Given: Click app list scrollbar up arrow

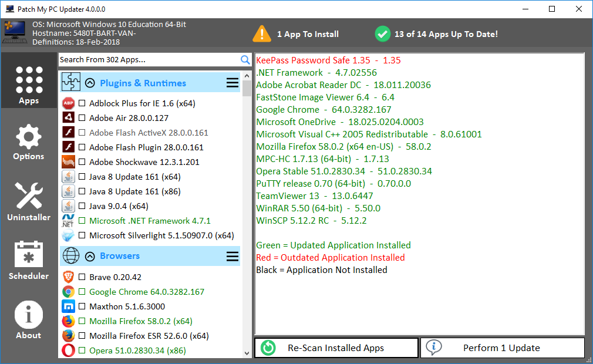Looking at the screenshot, I should 247,76.
